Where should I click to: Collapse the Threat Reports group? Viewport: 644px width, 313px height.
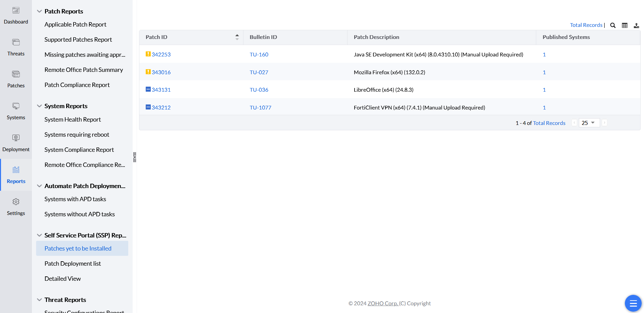[x=39, y=300]
